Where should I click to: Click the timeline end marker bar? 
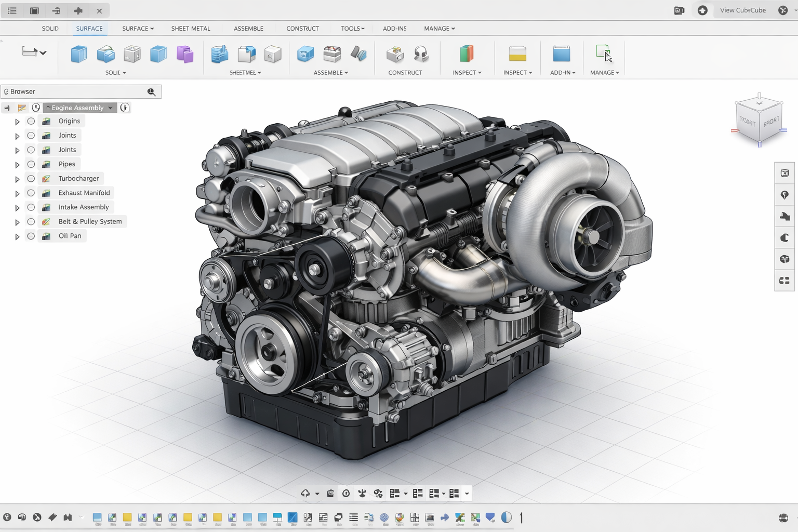point(521,517)
